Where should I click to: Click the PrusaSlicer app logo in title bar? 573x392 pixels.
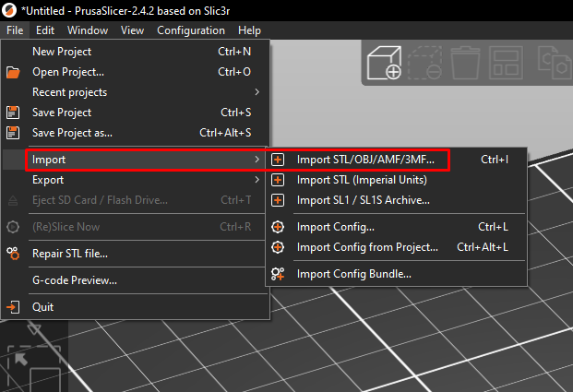click(x=10, y=10)
